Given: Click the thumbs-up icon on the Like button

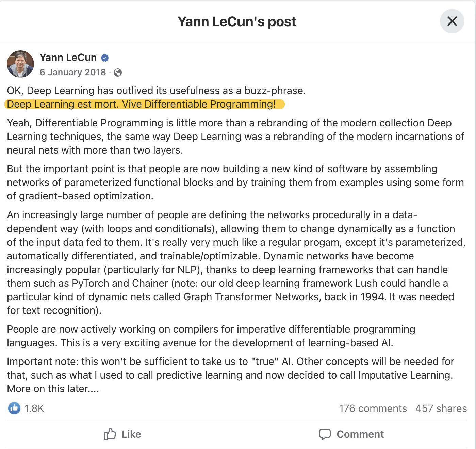Looking at the screenshot, I should (x=110, y=434).
